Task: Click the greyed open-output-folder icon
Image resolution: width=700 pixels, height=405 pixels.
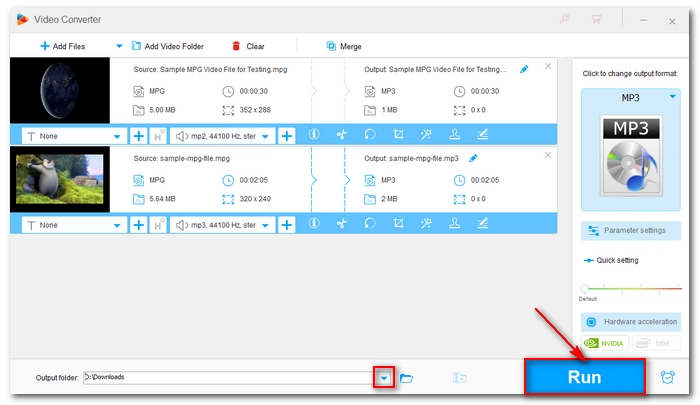Action: tap(459, 378)
